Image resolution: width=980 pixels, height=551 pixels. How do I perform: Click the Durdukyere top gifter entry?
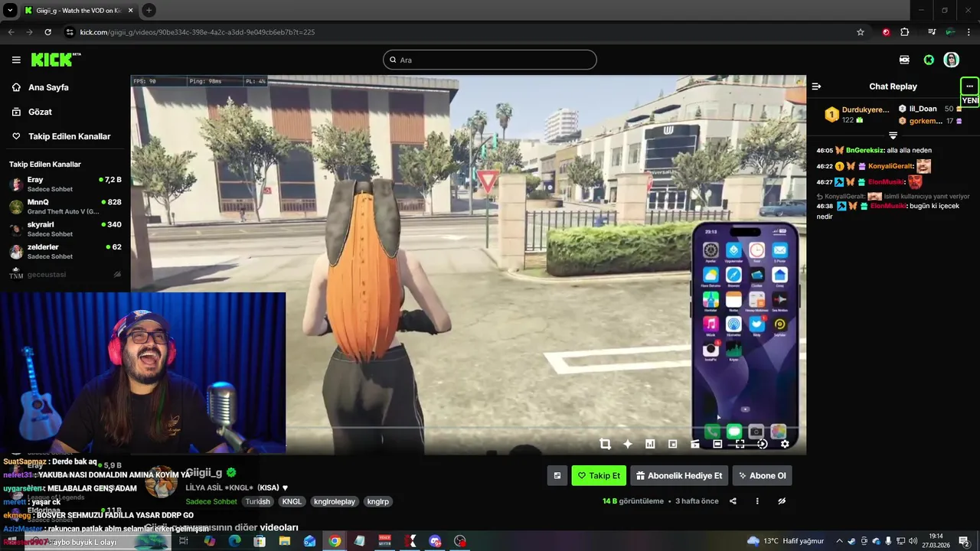coord(856,114)
